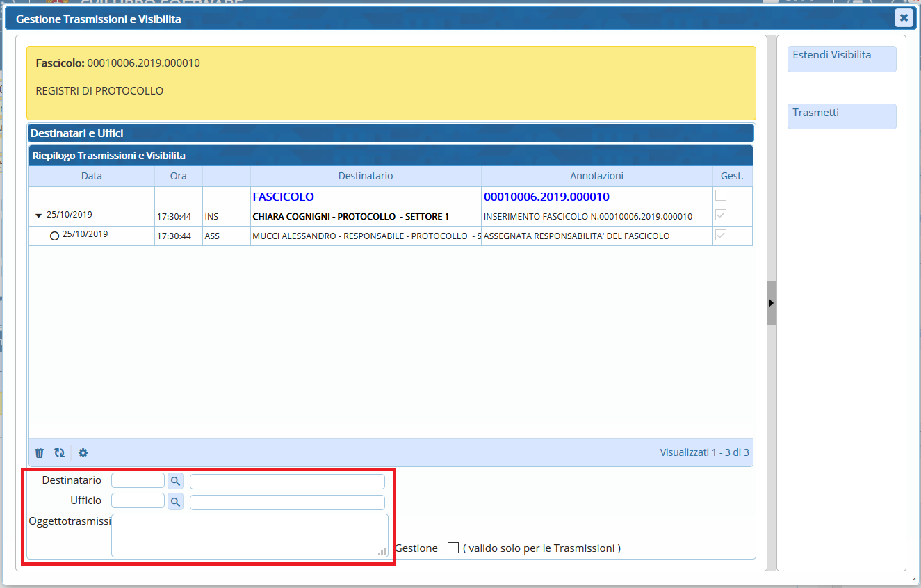Enable the Gestione checkbox for transmissions
Viewport: 921px width, 588px height.
[x=453, y=548]
